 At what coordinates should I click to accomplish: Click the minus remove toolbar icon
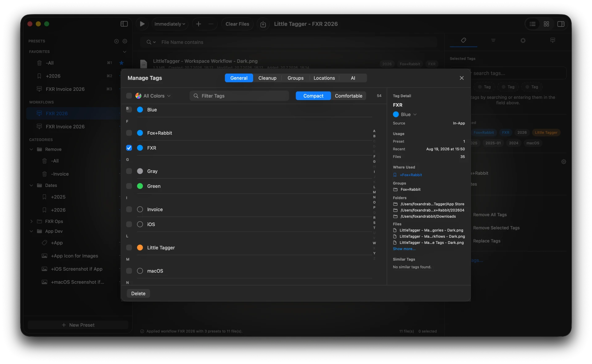(x=211, y=24)
